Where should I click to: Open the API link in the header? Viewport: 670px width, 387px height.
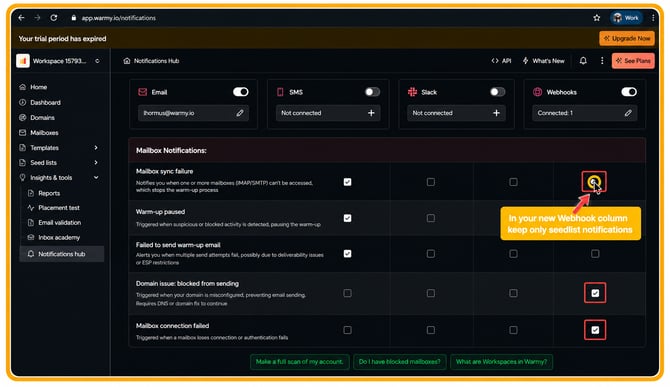coord(501,61)
